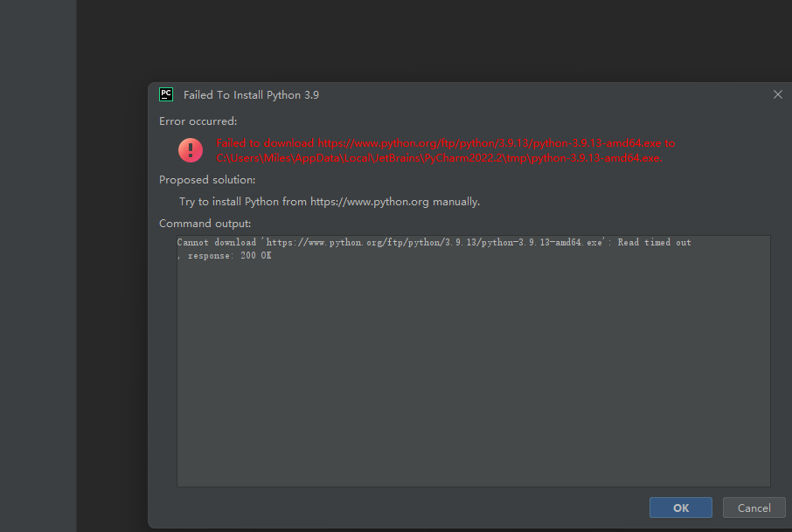
Task: Click the 'Try to install Python' proposed solution text
Action: coord(330,202)
